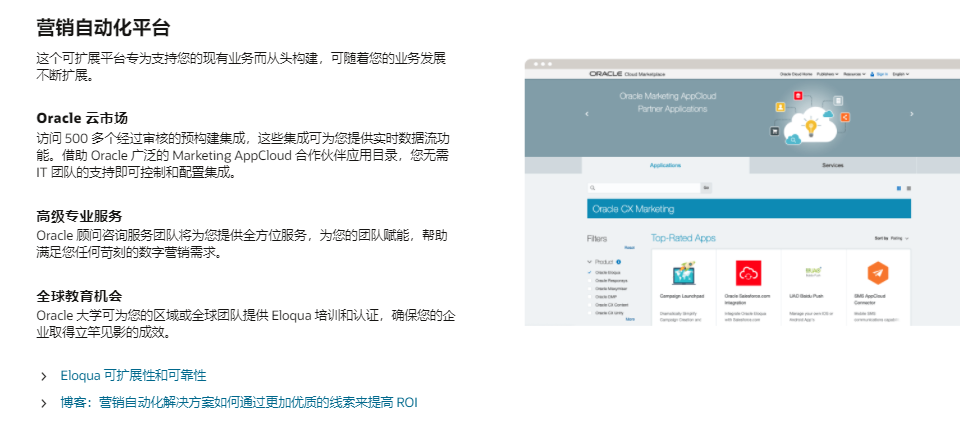This screenshot has width=960, height=440.
Task: Open the SMS AppCloud Connector title
Action: coord(870,299)
